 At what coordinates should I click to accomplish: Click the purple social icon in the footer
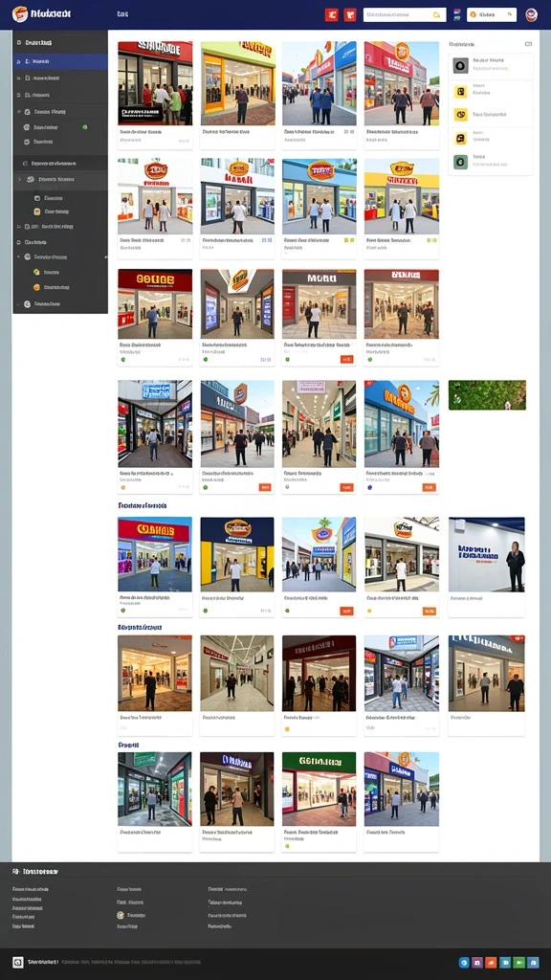pyautogui.click(x=477, y=963)
